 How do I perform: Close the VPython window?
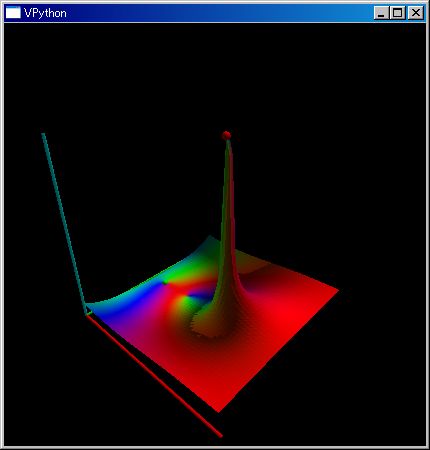tap(416, 13)
